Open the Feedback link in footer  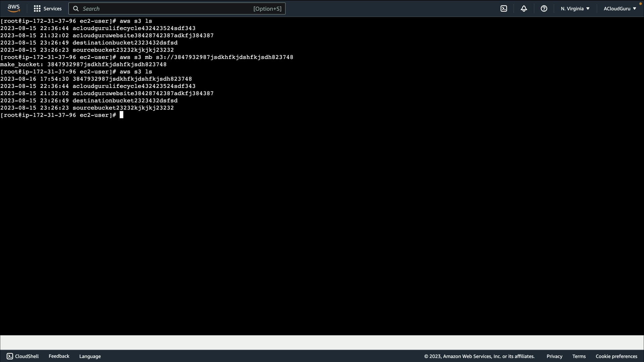(59, 356)
